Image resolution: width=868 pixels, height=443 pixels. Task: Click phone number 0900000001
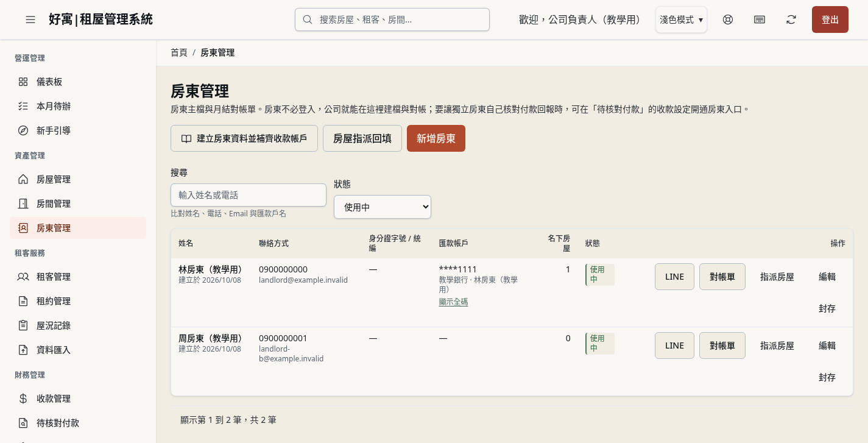283,338
